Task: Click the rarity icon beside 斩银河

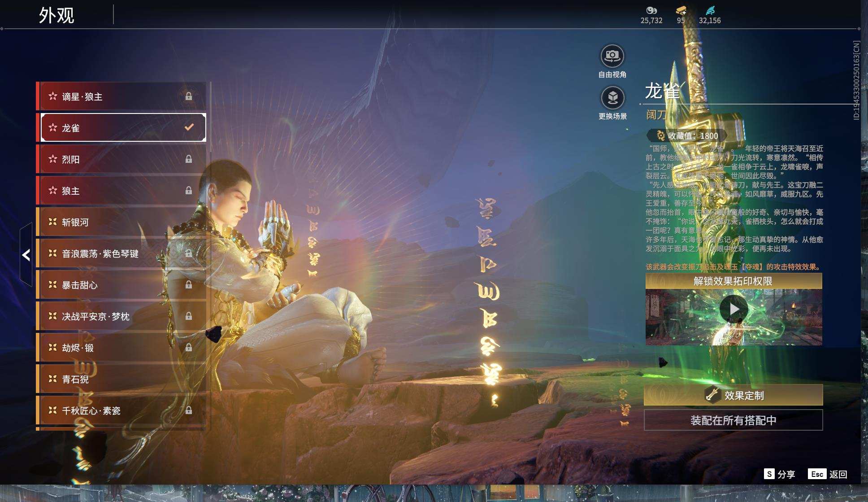Action: pyautogui.click(x=53, y=222)
